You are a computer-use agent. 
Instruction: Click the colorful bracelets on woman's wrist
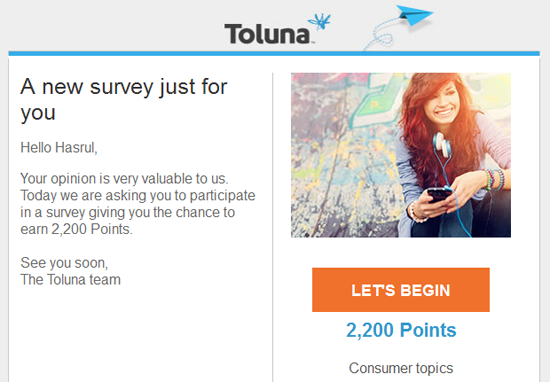[x=494, y=180]
